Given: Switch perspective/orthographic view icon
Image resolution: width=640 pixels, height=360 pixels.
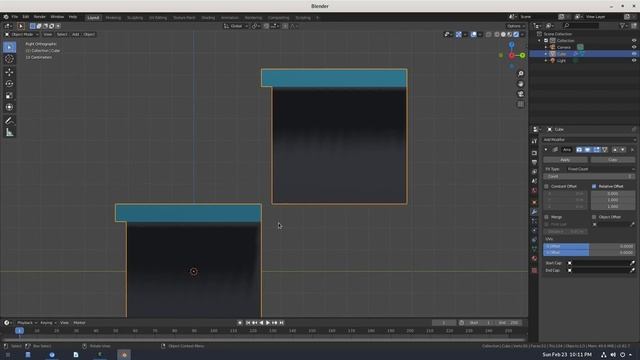Looking at the screenshot, I should (520, 104).
